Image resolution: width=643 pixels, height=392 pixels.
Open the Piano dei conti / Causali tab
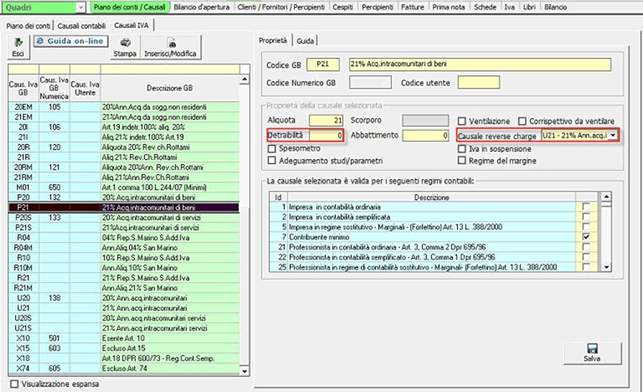point(130,7)
